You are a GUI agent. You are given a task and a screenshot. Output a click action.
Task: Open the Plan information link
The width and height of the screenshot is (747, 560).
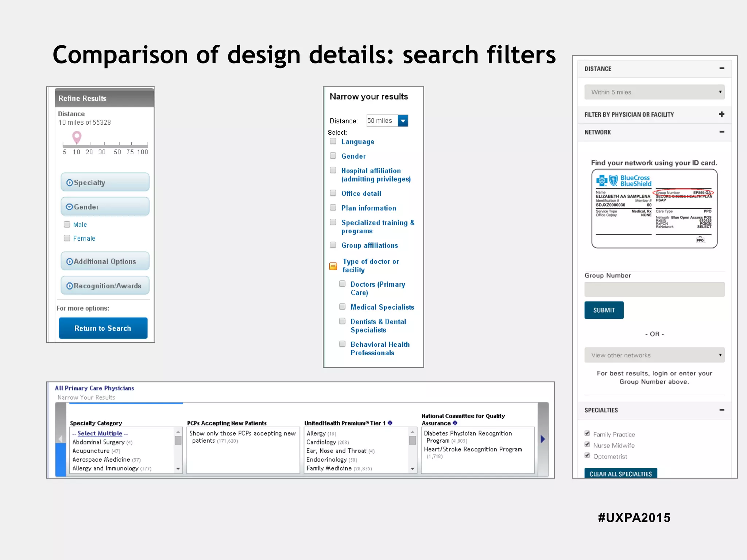(369, 208)
